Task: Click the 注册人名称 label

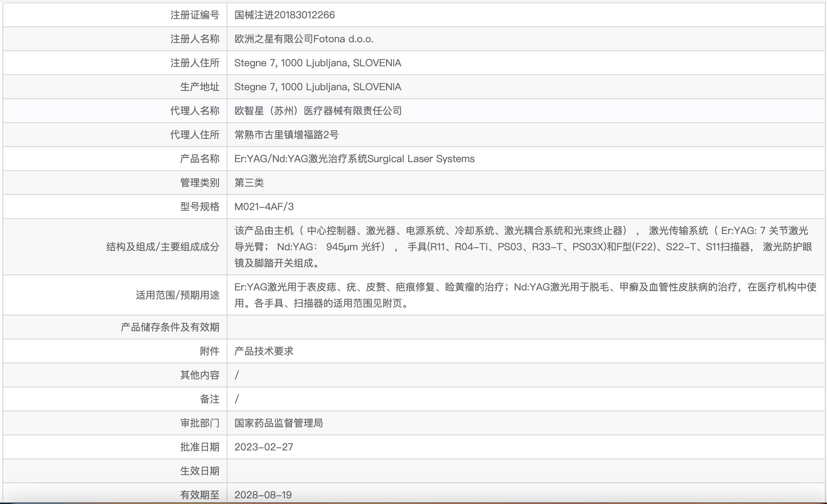Action: coord(195,39)
